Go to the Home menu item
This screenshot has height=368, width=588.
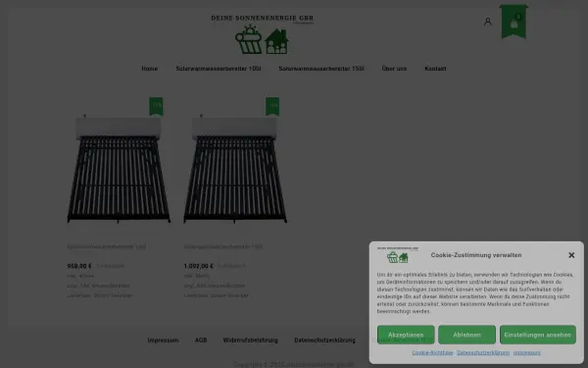[150, 69]
